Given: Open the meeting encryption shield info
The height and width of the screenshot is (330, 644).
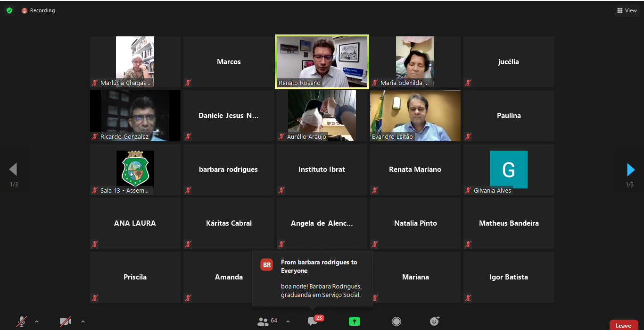Looking at the screenshot, I should click(9, 10).
